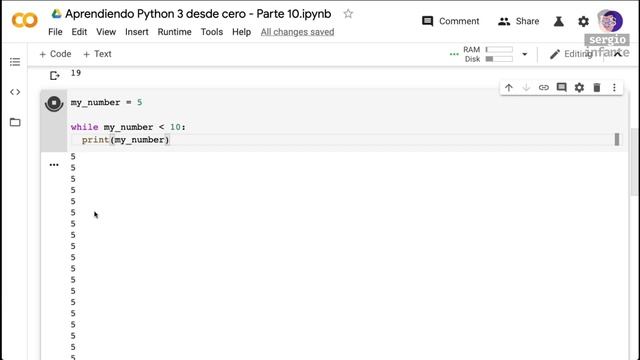Screen dimensions: 640x360
Task: Click the output icon beside 19
Action: pos(54,76)
